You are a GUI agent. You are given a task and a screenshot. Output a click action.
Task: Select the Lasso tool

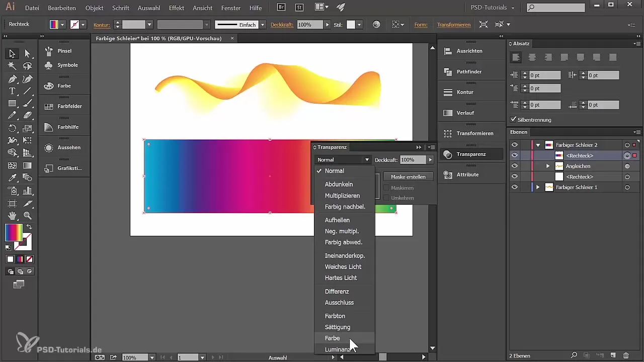click(x=28, y=66)
